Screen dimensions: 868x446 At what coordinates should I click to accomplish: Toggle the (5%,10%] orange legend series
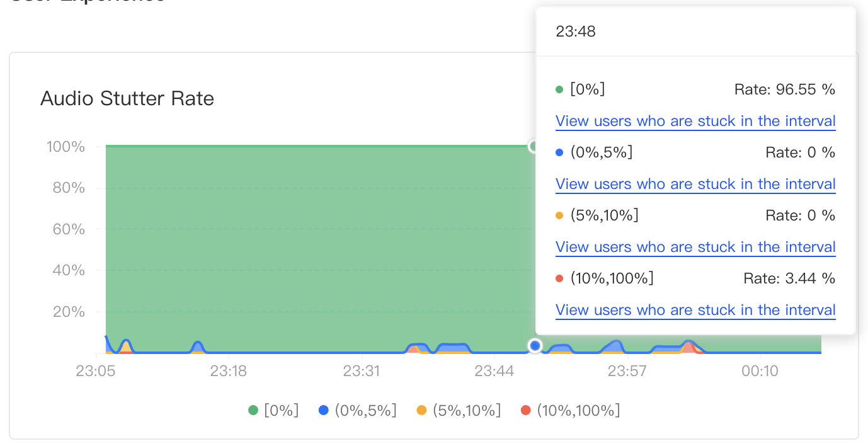pyautogui.click(x=459, y=411)
